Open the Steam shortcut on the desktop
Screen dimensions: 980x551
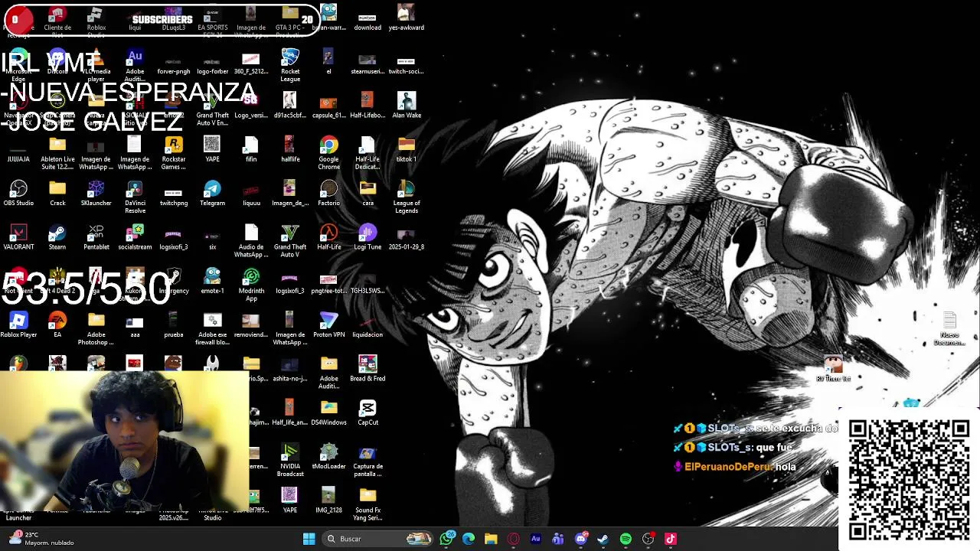click(57, 237)
